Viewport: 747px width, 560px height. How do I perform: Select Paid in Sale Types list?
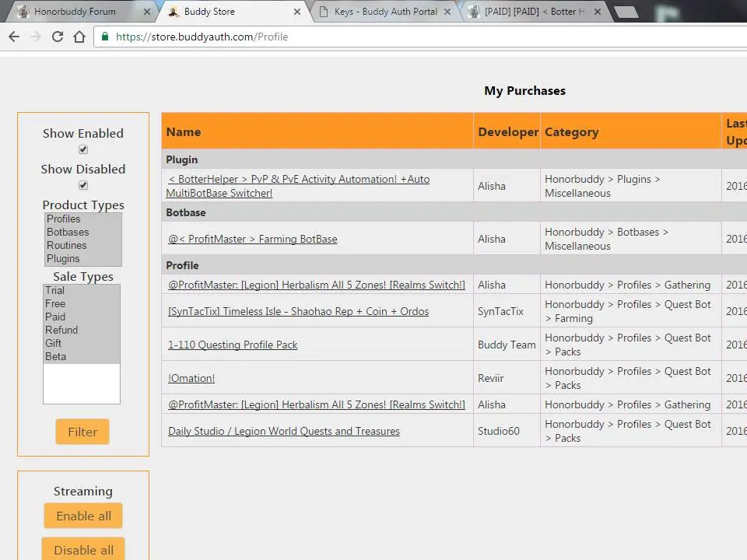click(82, 317)
